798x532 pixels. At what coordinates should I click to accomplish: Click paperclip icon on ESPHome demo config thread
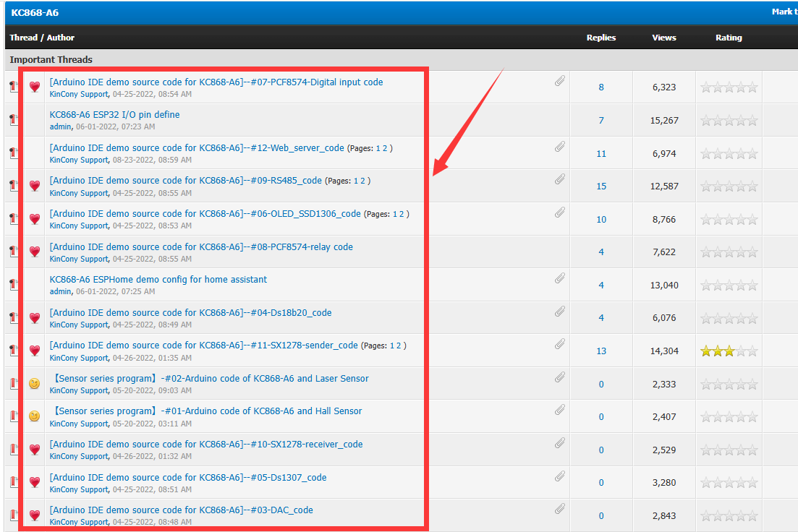coord(560,278)
